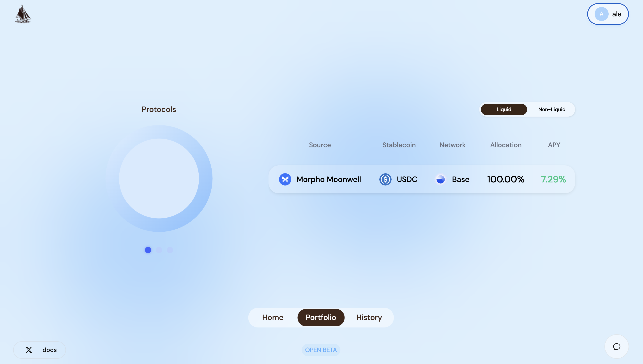643x364 pixels.
Task: Click the 7.29% APY value
Action: click(x=553, y=179)
